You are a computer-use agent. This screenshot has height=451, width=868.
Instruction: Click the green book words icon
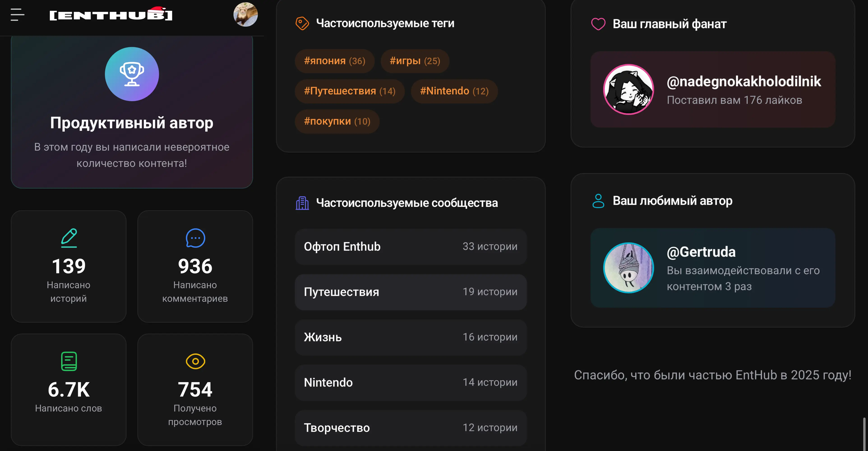(69, 361)
